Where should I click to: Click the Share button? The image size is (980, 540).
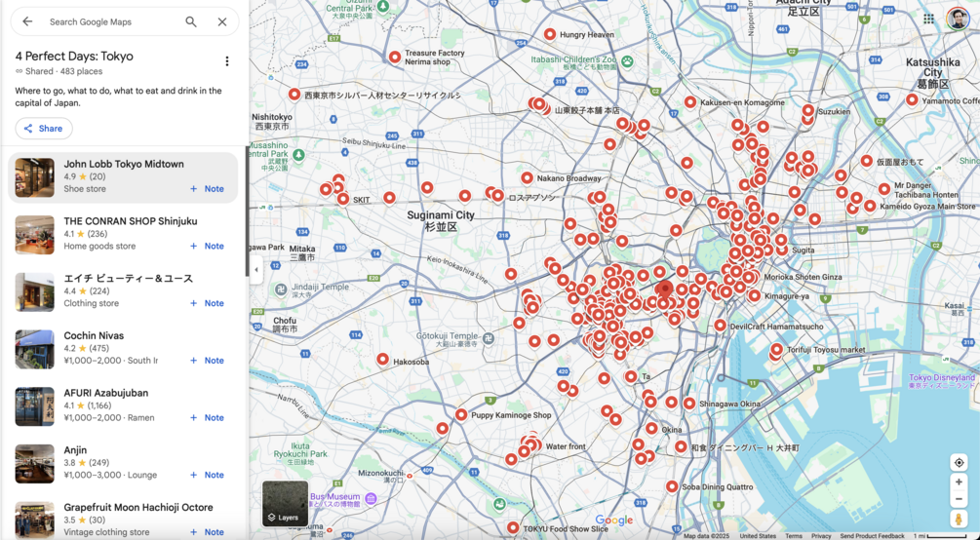click(x=44, y=129)
